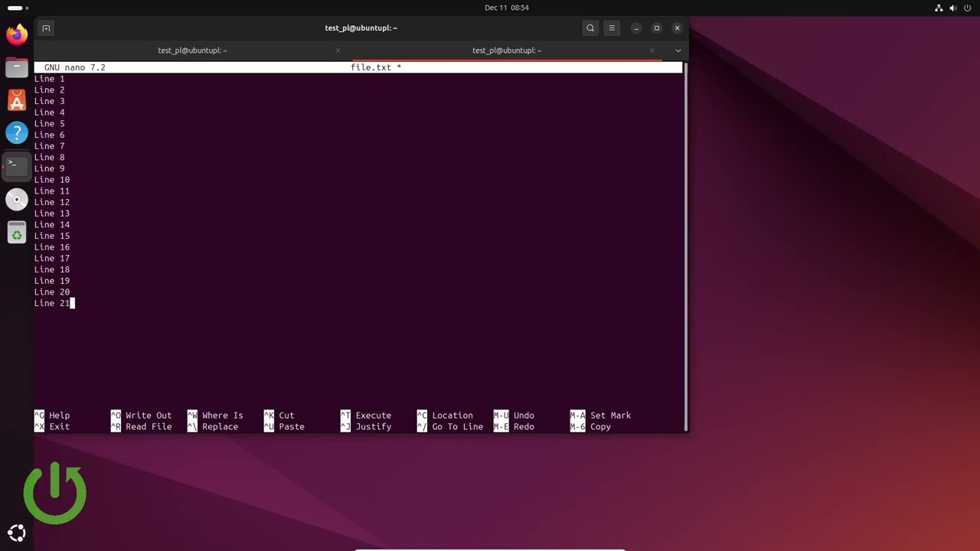The image size is (980, 551).
Task: Show applications via Ubuntu logo button
Action: click(17, 533)
